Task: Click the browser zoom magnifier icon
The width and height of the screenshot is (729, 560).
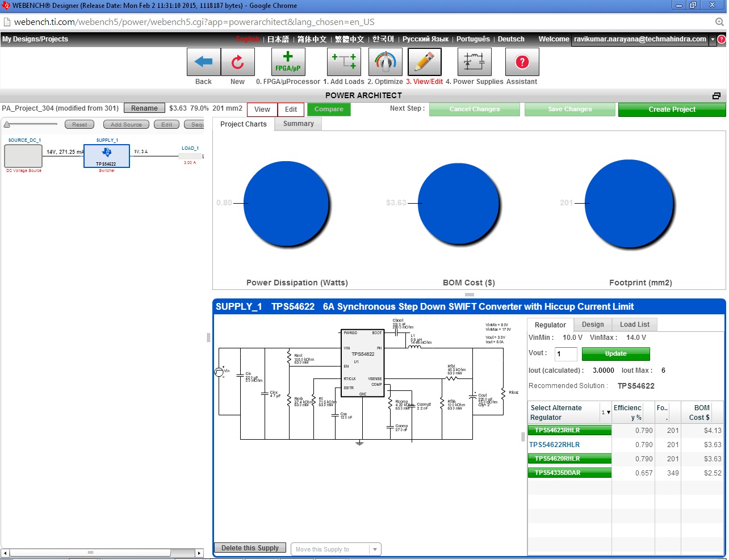Action: pos(719,22)
